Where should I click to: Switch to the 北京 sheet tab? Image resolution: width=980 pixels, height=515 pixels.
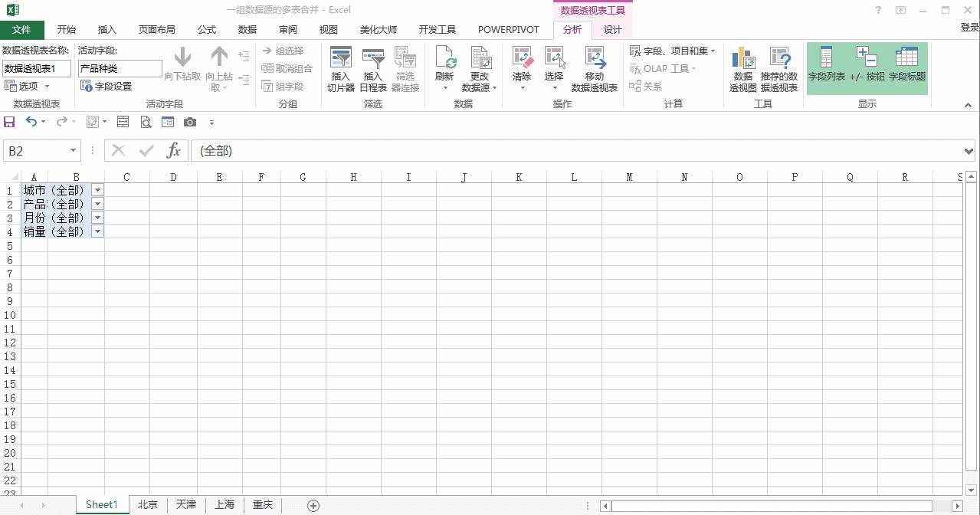147,504
